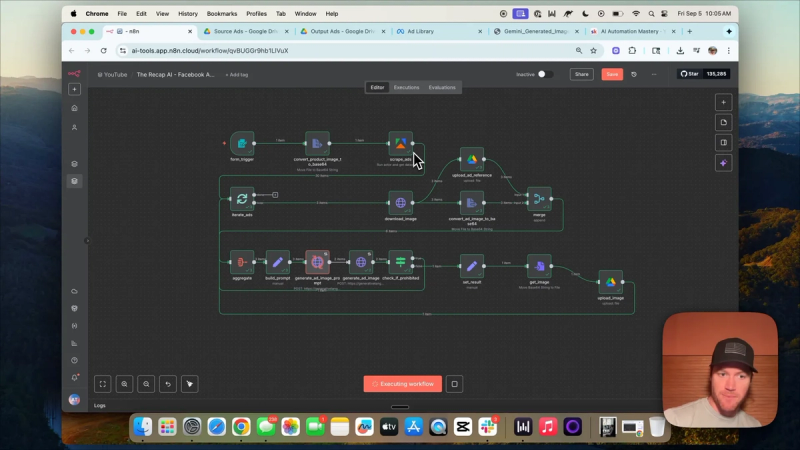This screenshot has height=450, width=800.
Task: Toggle the workflow Inactive switch
Action: pyautogui.click(x=545, y=74)
